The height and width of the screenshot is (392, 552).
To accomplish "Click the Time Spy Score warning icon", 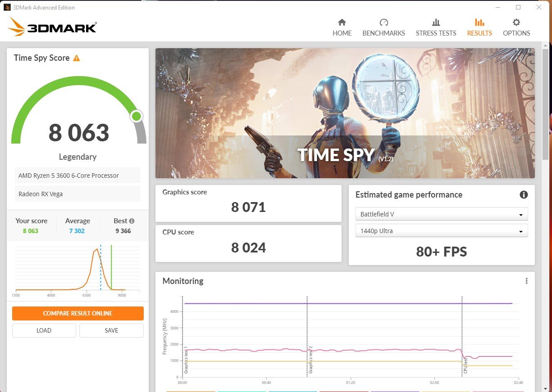I will 77,58.
